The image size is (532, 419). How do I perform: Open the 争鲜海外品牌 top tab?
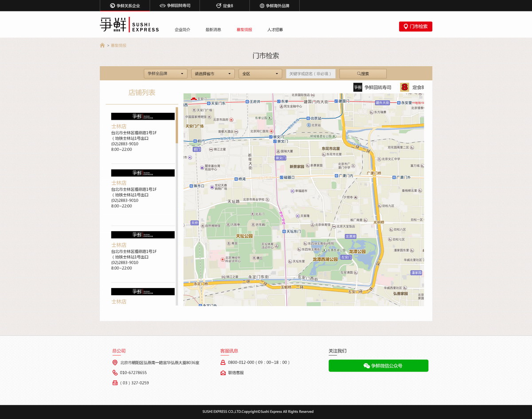(x=274, y=6)
